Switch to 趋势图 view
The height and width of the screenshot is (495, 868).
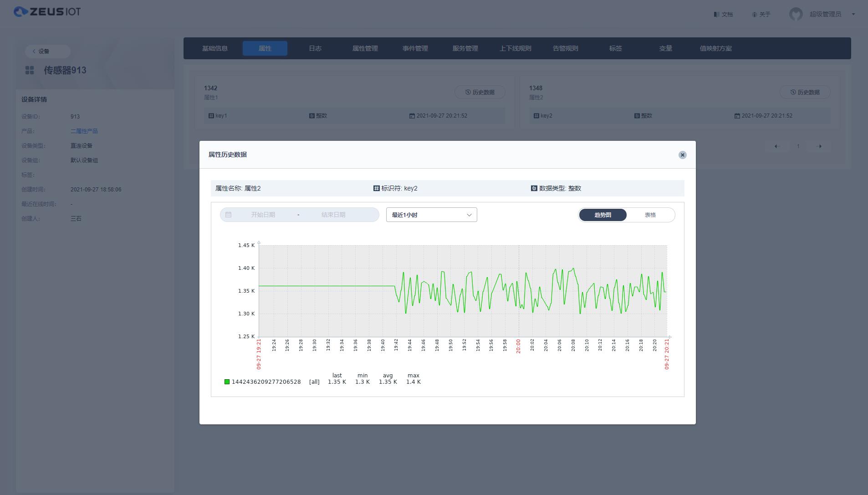[x=603, y=215]
